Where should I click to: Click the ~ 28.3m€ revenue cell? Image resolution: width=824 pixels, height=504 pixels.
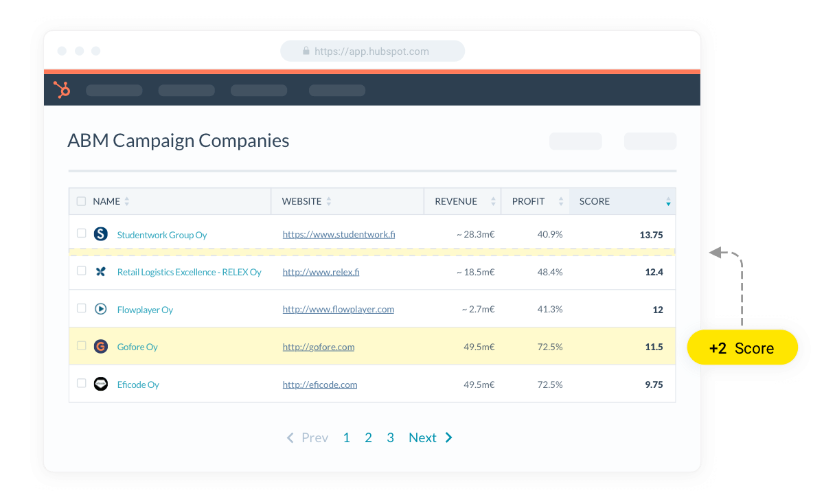[475, 234]
